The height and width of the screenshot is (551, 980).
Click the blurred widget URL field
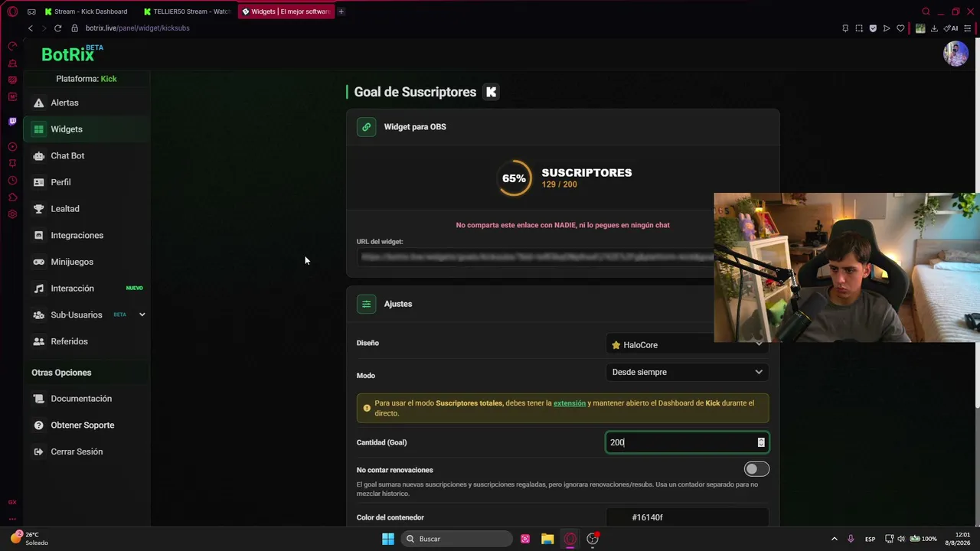(536, 257)
